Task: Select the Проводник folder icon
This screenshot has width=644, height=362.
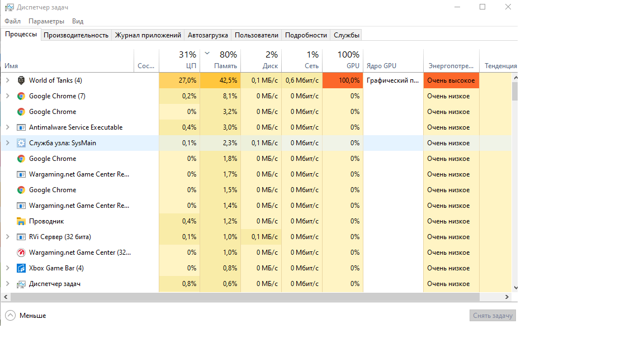Action: tap(21, 221)
